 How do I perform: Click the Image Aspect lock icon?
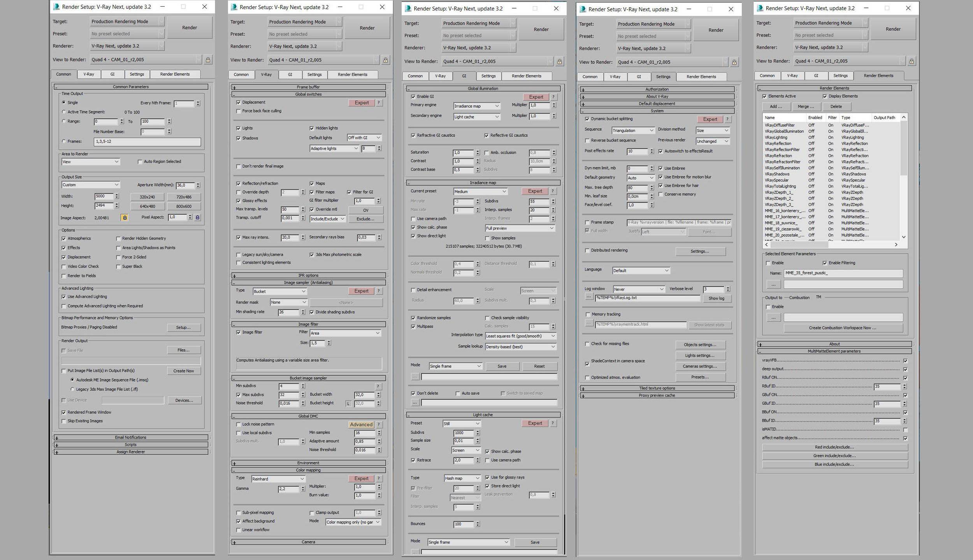125,218
